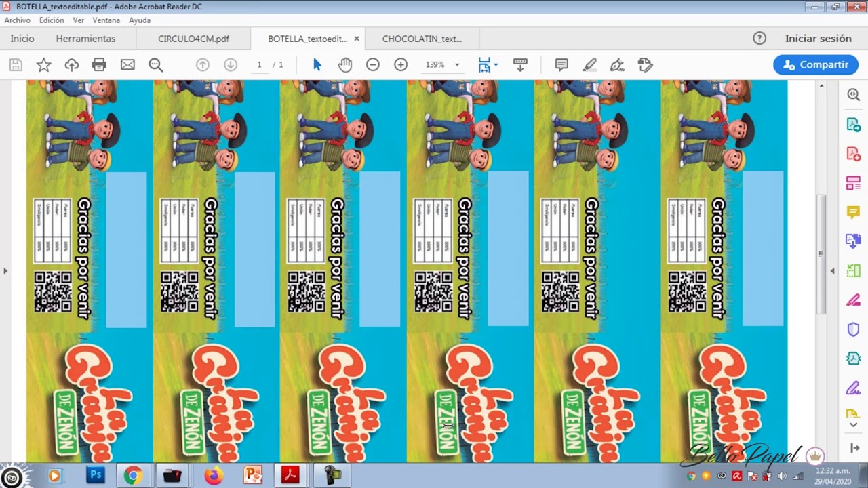
Task: Open the Optimize PDF teal tool
Action: [x=853, y=359]
